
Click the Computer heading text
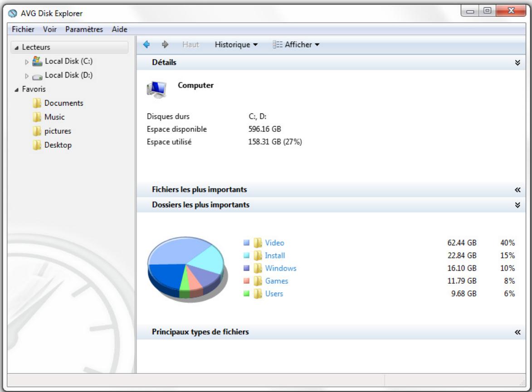point(196,86)
